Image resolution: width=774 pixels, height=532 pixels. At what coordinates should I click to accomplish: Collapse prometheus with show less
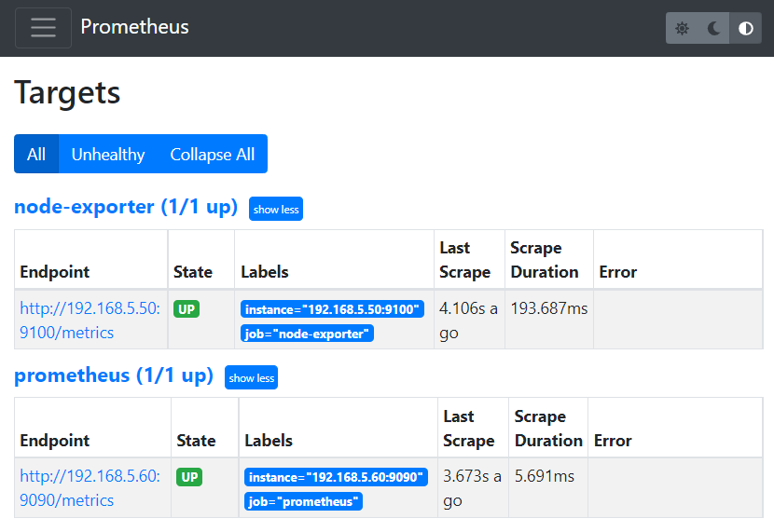pyautogui.click(x=252, y=377)
